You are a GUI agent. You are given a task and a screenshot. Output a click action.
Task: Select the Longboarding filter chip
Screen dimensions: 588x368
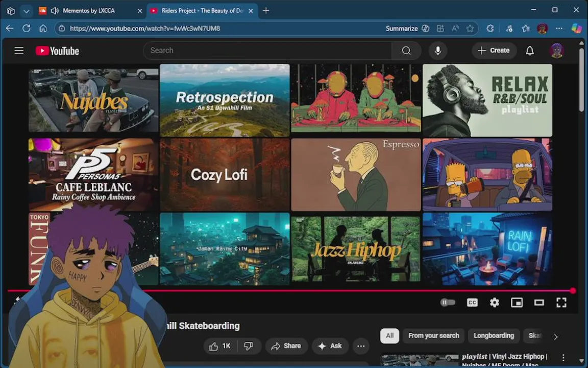(x=494, y=336)
